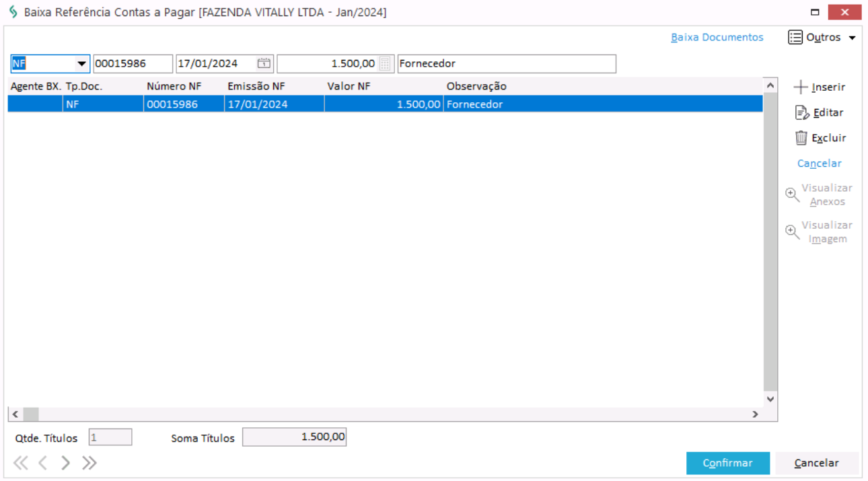Click the Visualizar Imagem magnifier icon
Viewport: 868px width, 481px height.
(793, 232)
